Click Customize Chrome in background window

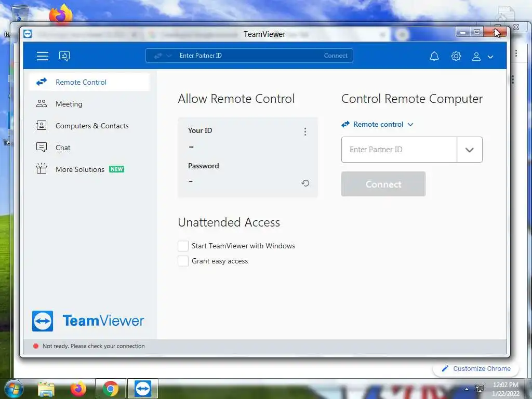[x=476, y=369]
